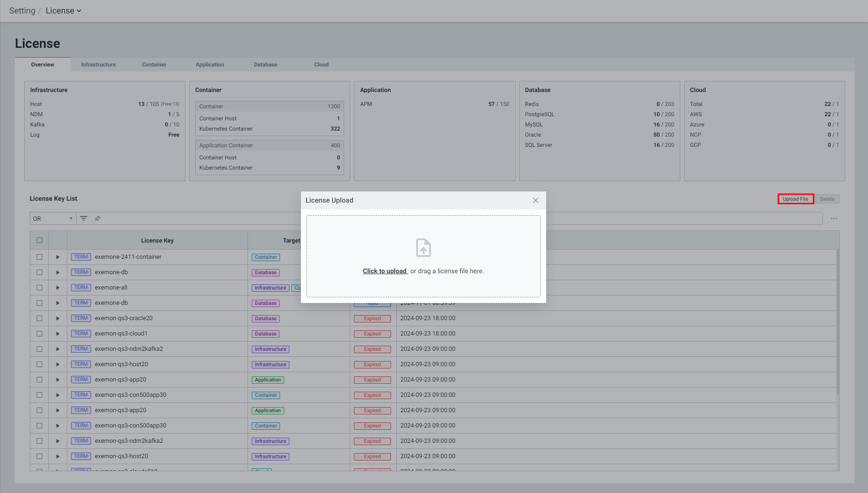Click the Upload File button

795,199
